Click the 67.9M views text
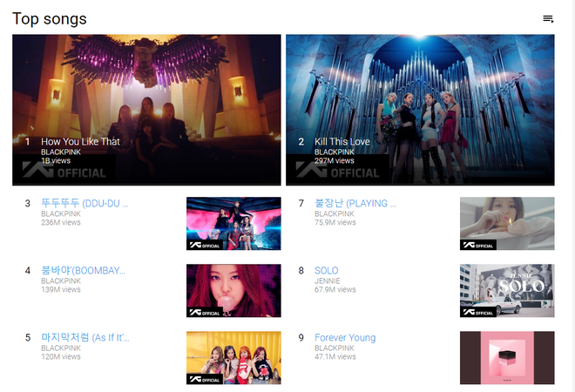 click(x=335, y=289)
